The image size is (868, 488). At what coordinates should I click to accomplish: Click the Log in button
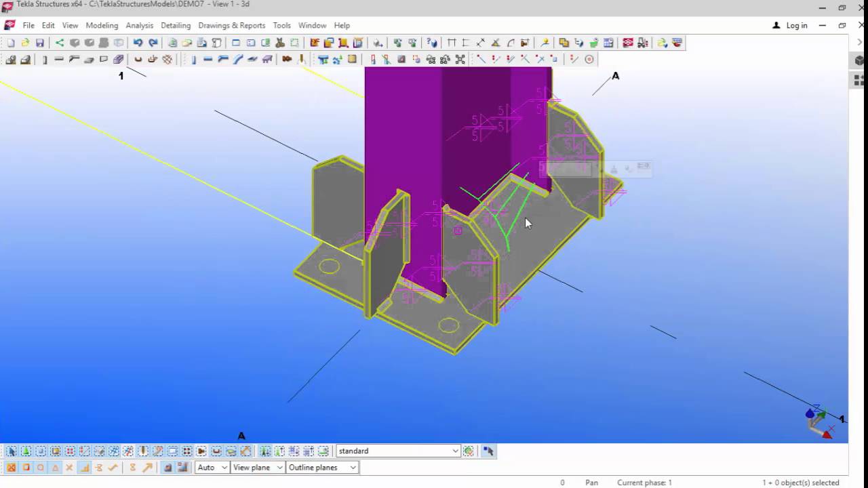point(790,26)
